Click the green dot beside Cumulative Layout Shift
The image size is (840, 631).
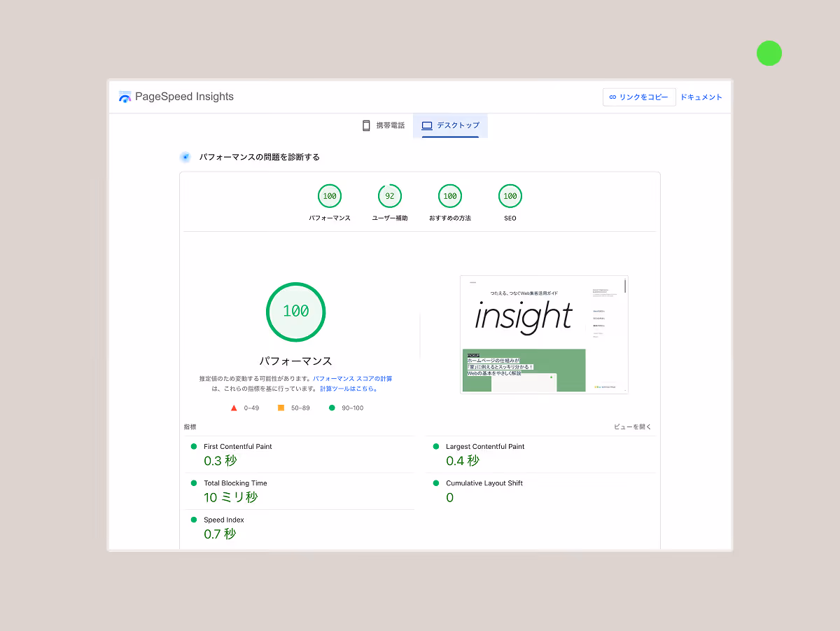pyautogui.click(x=436, y=483)
